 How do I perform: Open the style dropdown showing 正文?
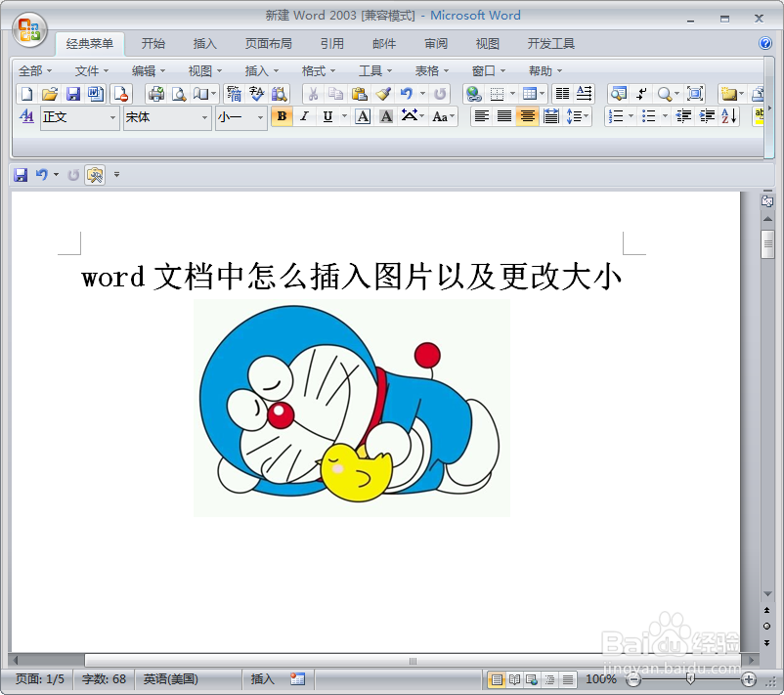tap(113, 117)
